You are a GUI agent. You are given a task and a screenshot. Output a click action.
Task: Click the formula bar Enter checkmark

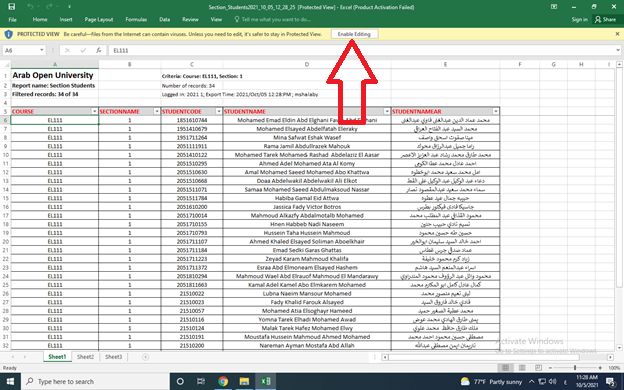[83, 50]
